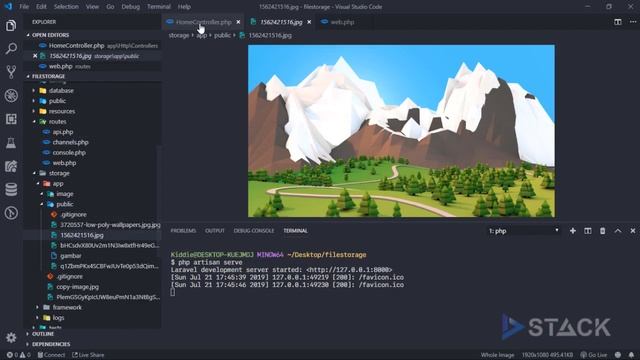Expand the public folder under FILESTORAGE

57,101
